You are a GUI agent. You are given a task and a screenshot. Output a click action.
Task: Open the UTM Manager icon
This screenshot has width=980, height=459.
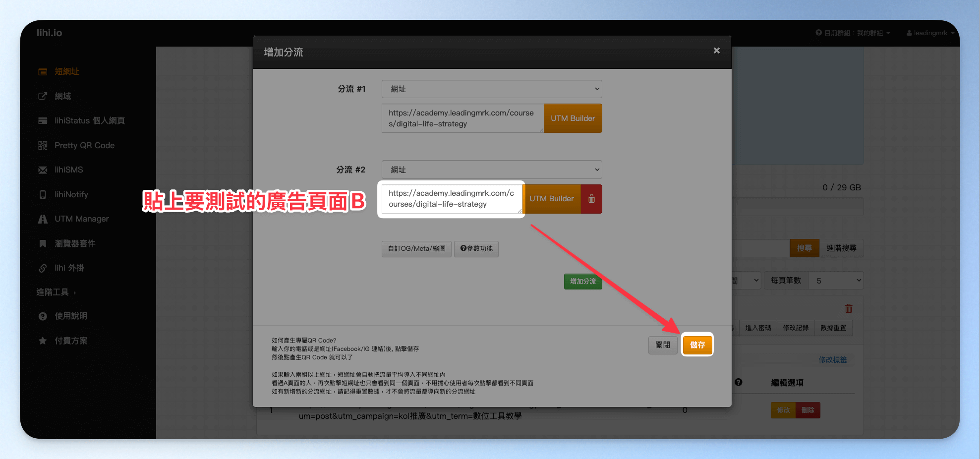coord(43,219)
